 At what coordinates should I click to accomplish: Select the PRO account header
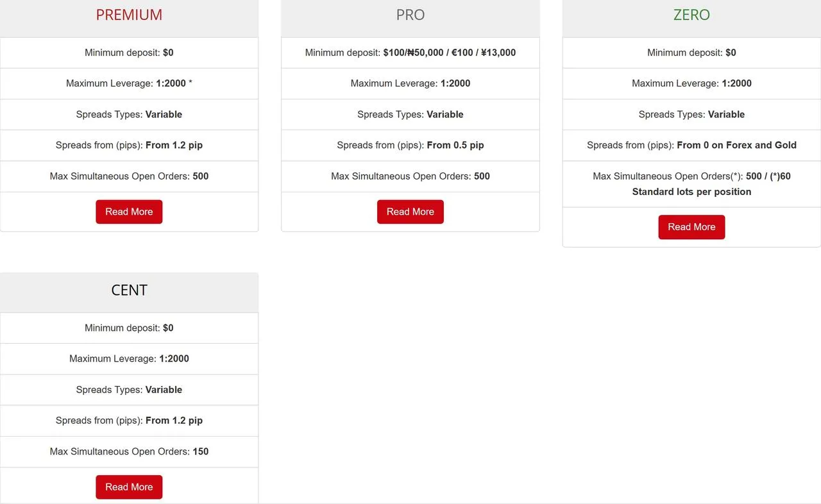tap(410, 14)
